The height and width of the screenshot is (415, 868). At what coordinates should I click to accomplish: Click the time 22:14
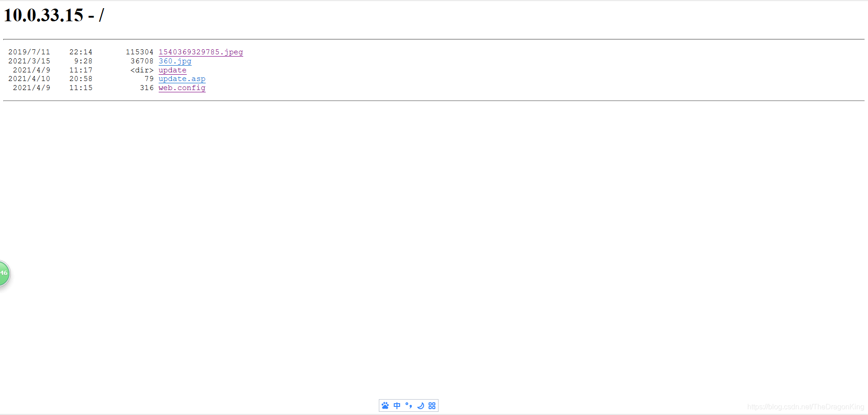click(x=81, y=52)
